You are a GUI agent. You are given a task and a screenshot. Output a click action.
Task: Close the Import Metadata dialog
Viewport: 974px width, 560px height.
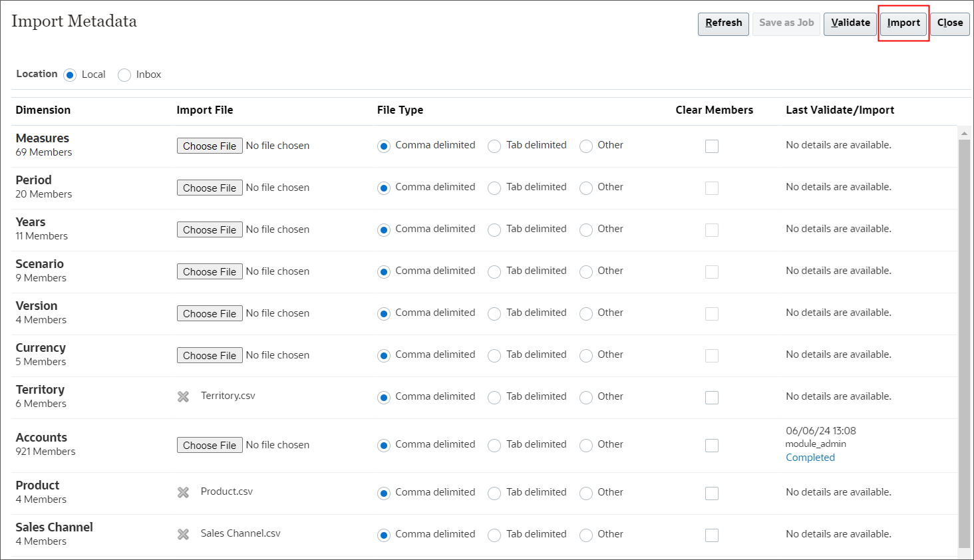[x=949, y=22]
